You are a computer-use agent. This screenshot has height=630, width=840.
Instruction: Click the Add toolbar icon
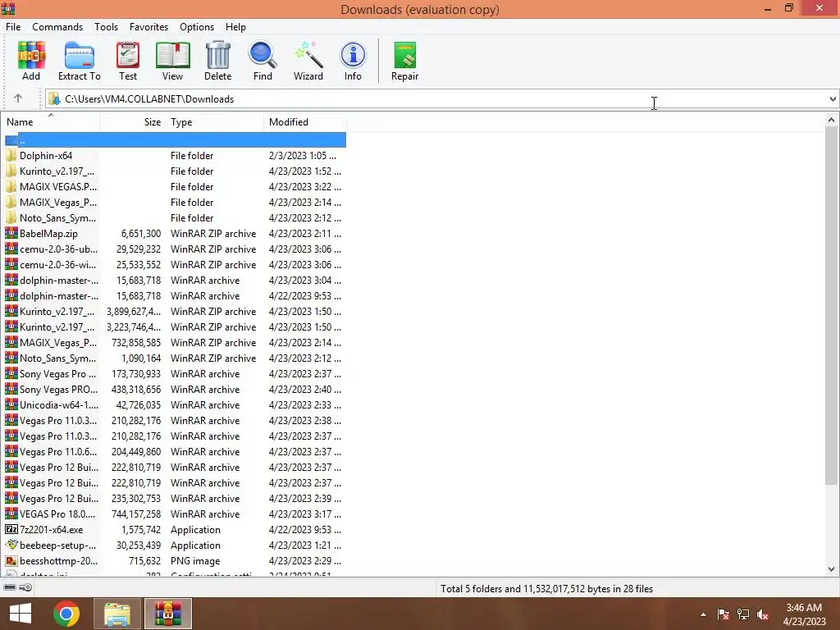click(x=31, y=61)
